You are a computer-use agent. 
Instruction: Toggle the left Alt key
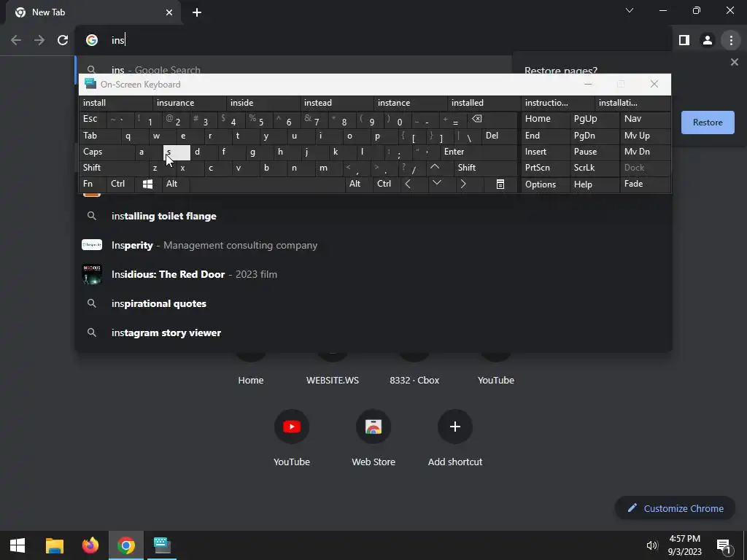tap(176, 184)
